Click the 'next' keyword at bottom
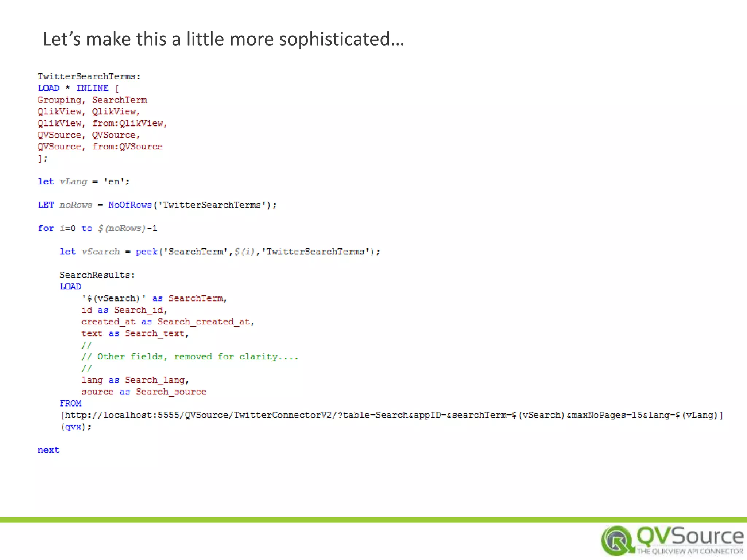Screen dimensions: 747x560 48,450
